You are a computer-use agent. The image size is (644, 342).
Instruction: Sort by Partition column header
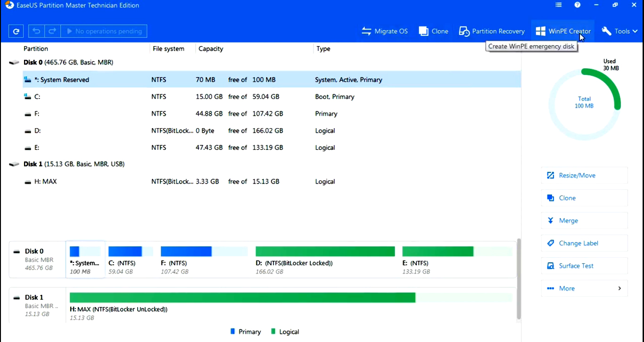pyautogui.click(x=36, y=49)
